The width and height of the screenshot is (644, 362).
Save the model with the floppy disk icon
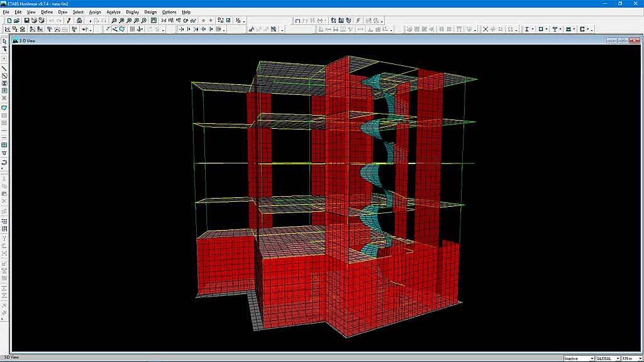coord(27,20)
